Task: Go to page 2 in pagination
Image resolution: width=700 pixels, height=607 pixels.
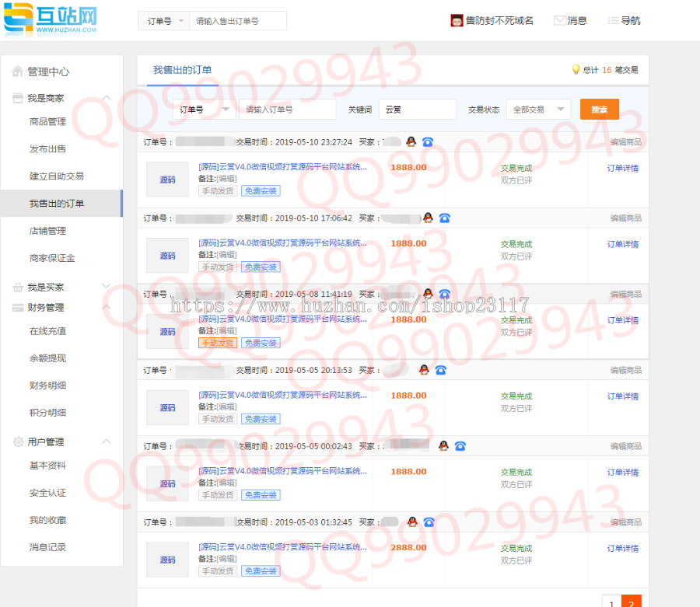Action: (631, 602)
